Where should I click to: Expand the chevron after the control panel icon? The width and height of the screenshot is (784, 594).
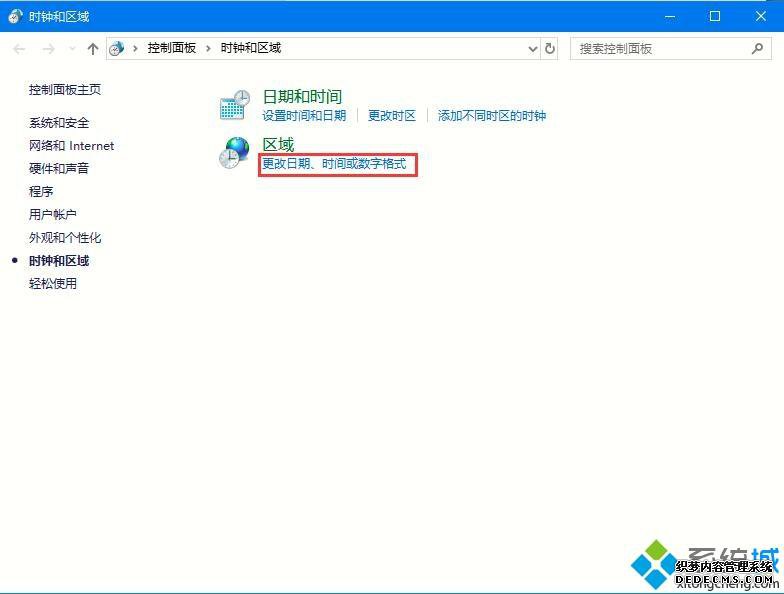coord(135,48)
